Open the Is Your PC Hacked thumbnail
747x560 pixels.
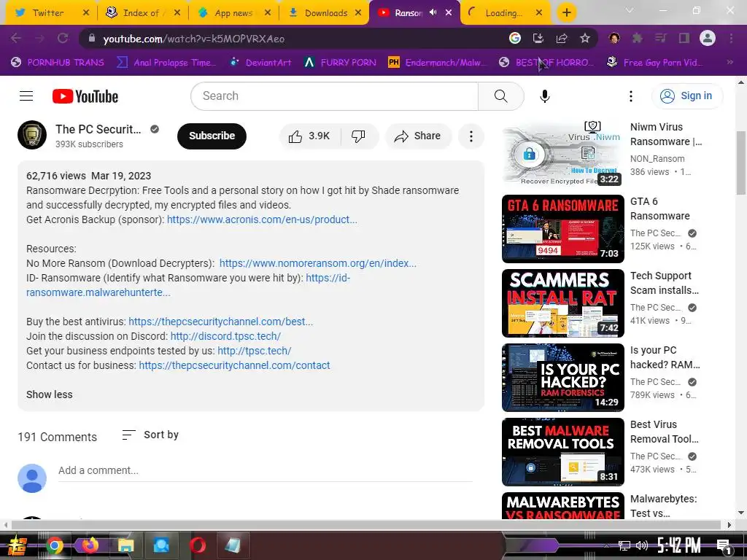pyautogui.click(x=562, y=377)
